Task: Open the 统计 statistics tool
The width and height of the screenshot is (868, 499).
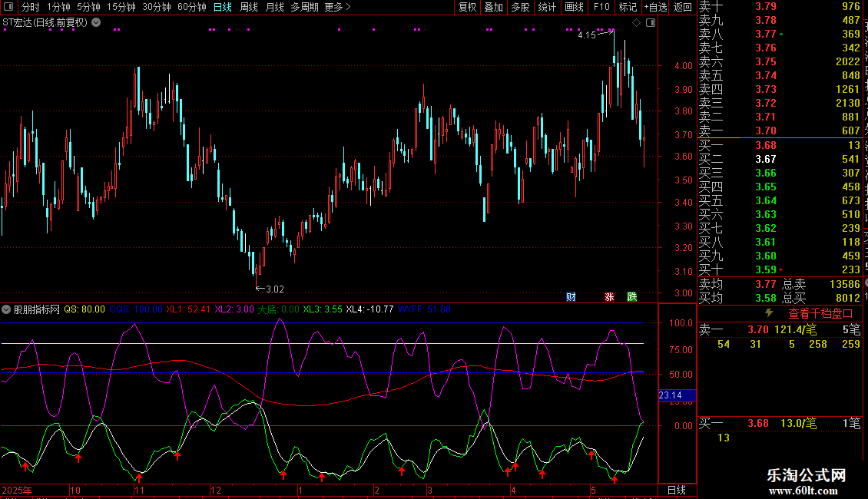Action: pos(547,7)
